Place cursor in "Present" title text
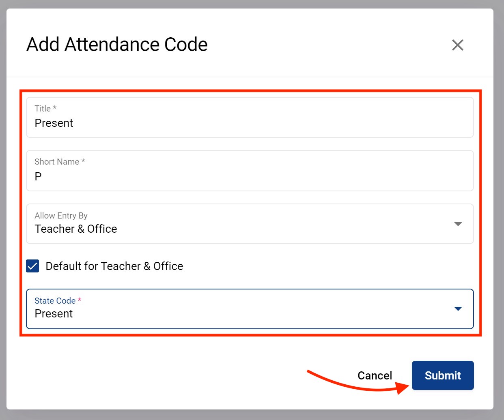The height and width of the screenshot is (420, 504). 54,123
